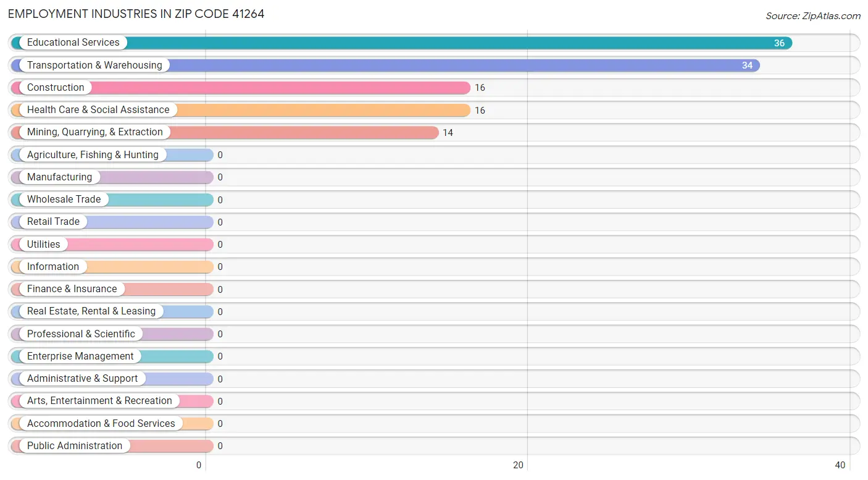Click the Manufacturing label
Image resolution: width=868 pixels, height=480 pixels.
(59, 177)
